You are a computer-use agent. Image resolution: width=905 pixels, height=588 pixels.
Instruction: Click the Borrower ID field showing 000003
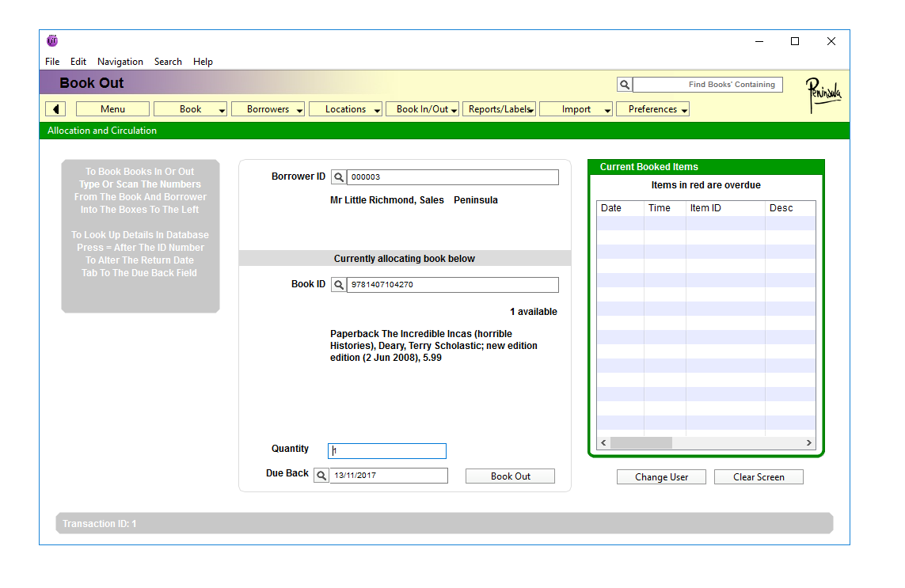pyautogui.click(x=453, y=177)
